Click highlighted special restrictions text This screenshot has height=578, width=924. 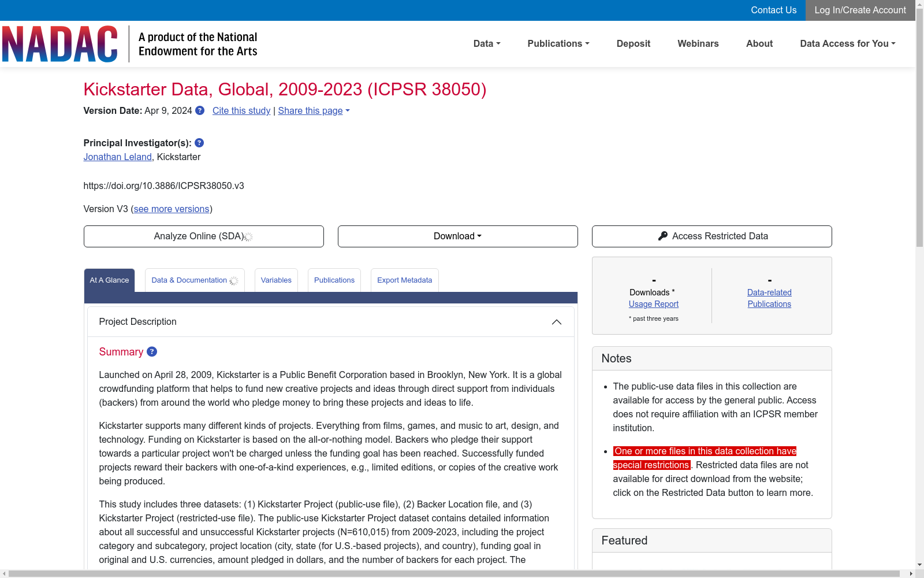click(x=705, y=458)
